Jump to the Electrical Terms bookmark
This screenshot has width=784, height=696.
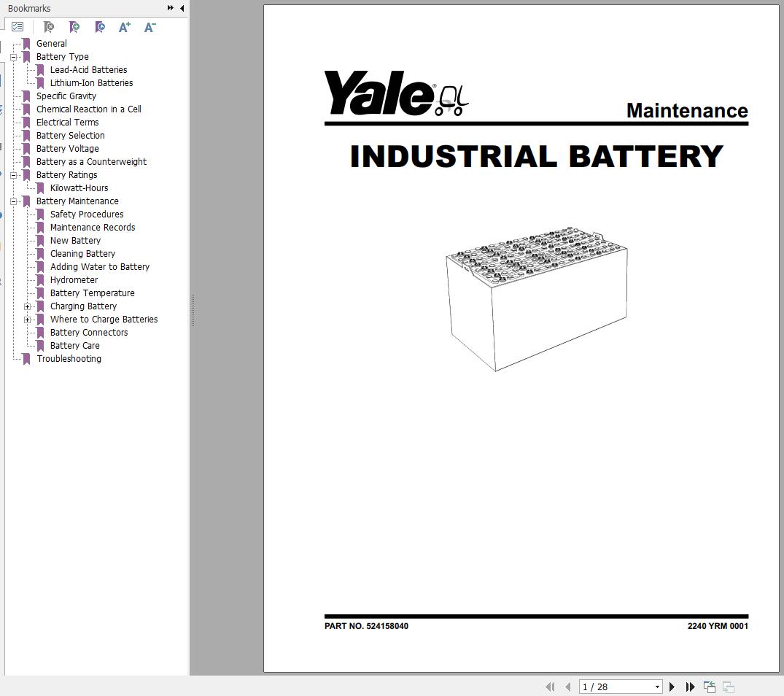coord(68,122)
